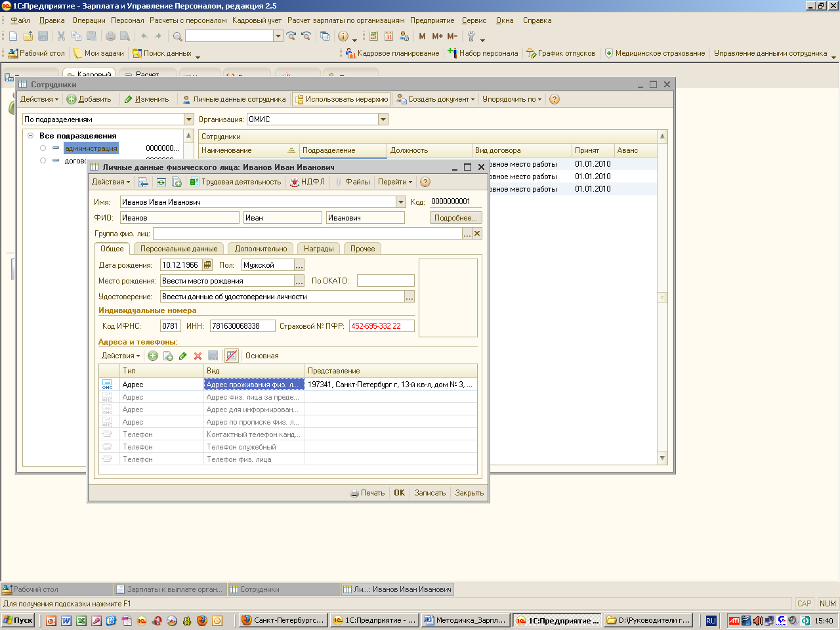Open the Кадровый учет menu

257,20
